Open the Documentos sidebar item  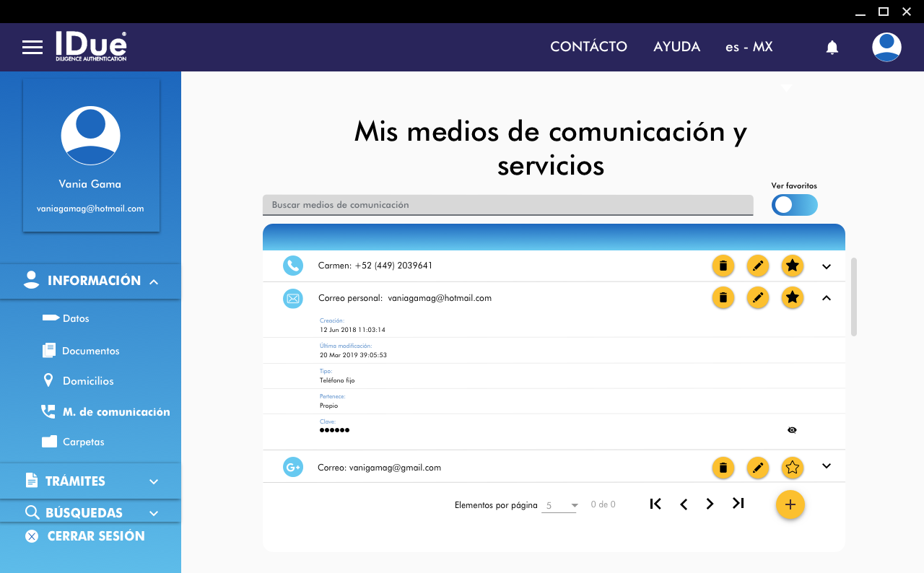click(x=90, y=351)
